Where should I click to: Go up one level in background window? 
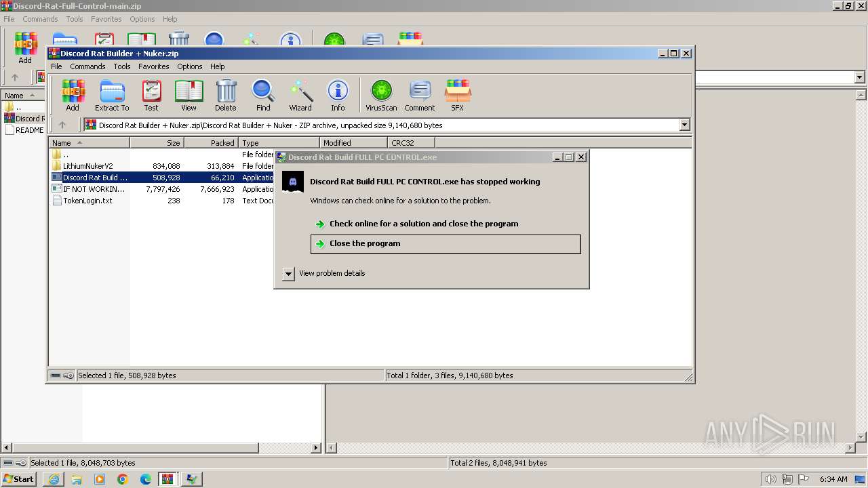click(x=15, y=77)
